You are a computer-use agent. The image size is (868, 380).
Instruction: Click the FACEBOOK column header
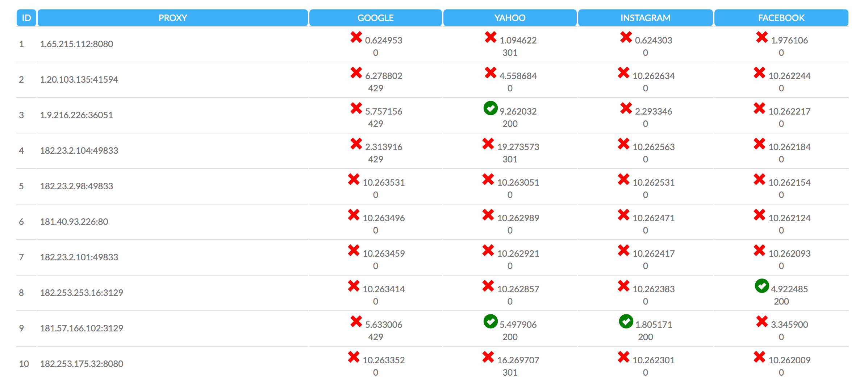[781, 18]
